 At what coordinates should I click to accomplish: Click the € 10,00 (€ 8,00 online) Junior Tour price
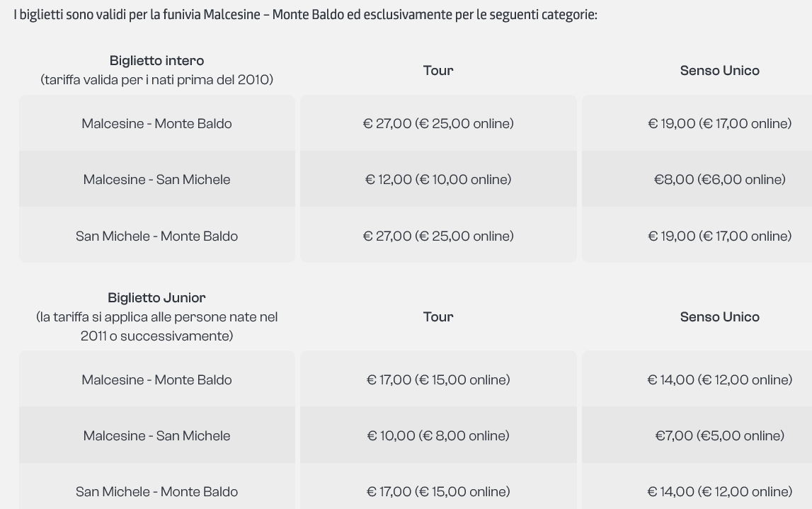coord(438,435)
